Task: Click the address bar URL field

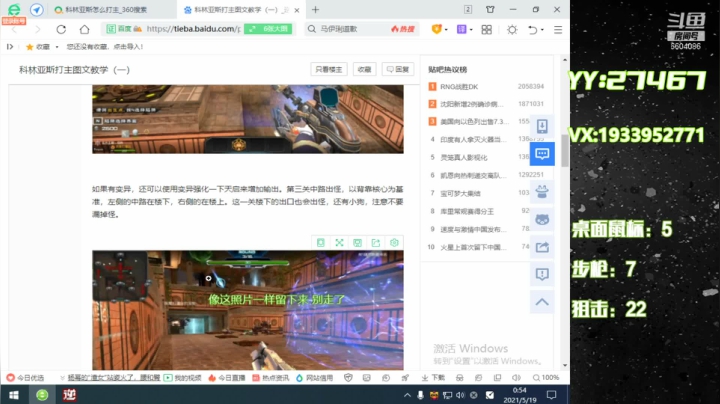Action: point(193,29)
